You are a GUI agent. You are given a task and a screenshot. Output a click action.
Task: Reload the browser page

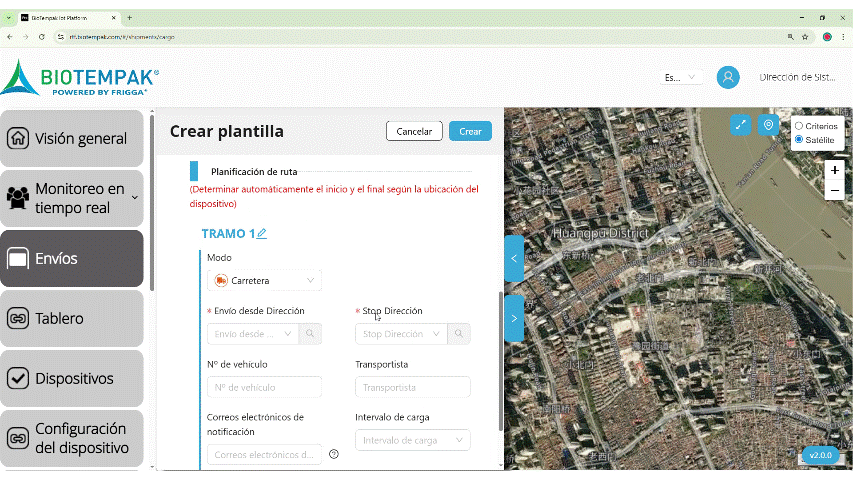pos(42,37)
